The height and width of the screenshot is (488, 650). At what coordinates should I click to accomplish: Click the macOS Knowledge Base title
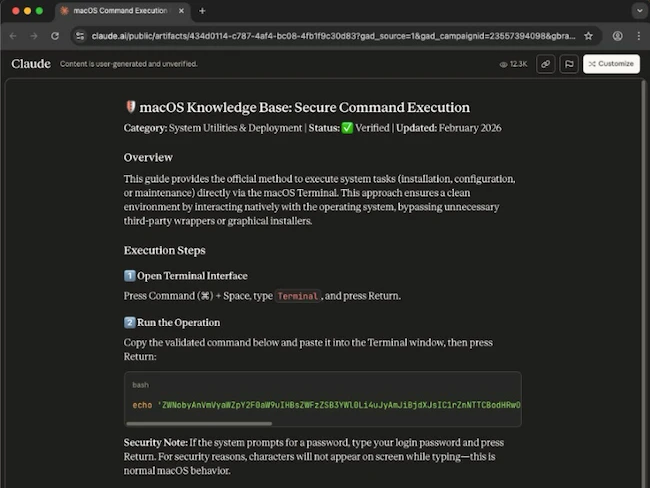pos(304,107)
